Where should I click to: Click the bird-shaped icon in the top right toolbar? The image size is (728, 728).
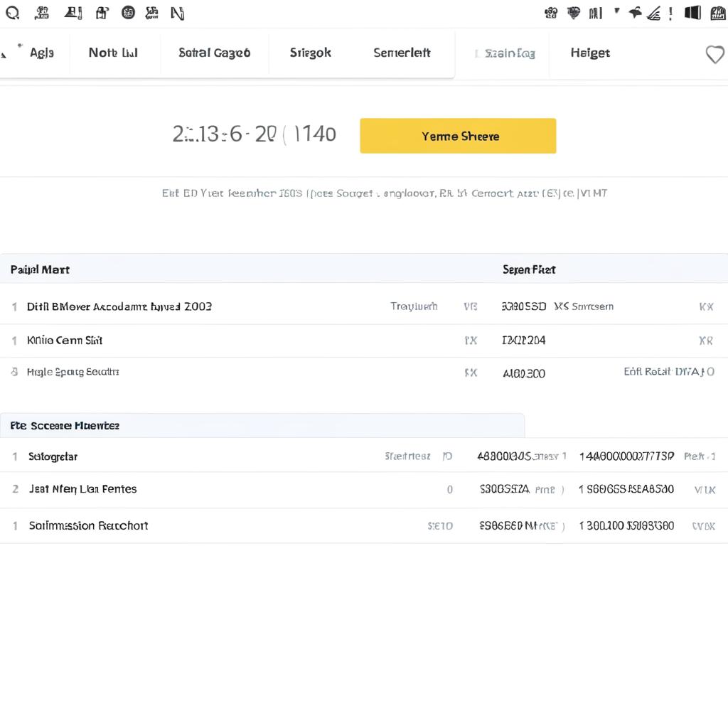point(635,12)
